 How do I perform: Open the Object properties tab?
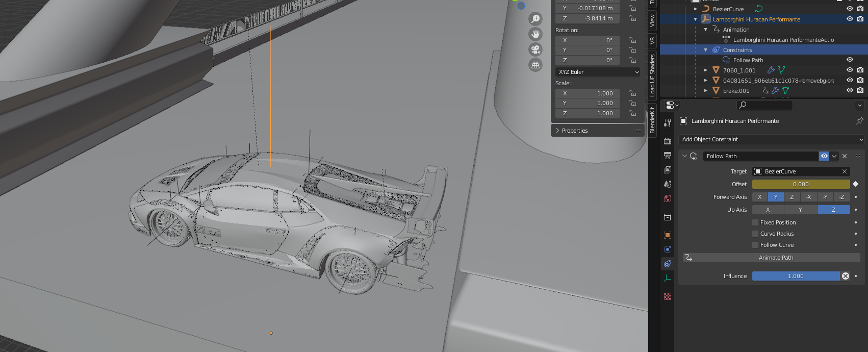coord(668,235)
